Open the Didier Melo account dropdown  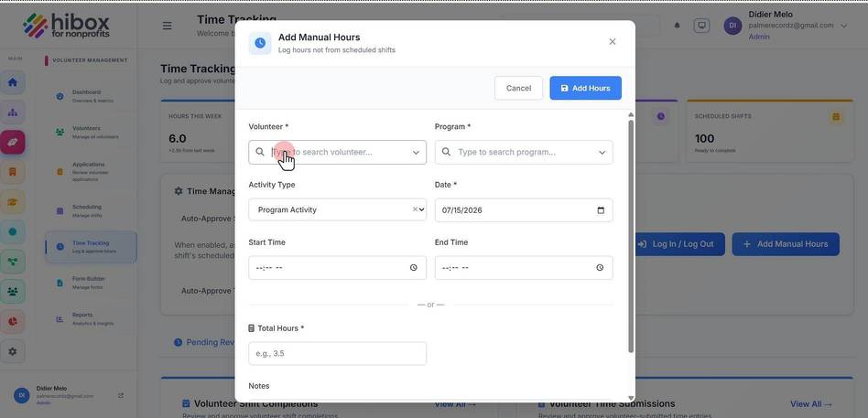(843, 26)
